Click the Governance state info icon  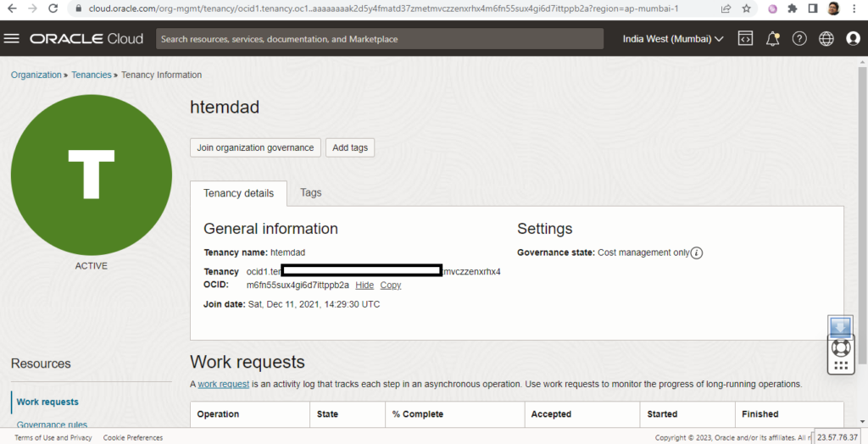pos(697,253)
